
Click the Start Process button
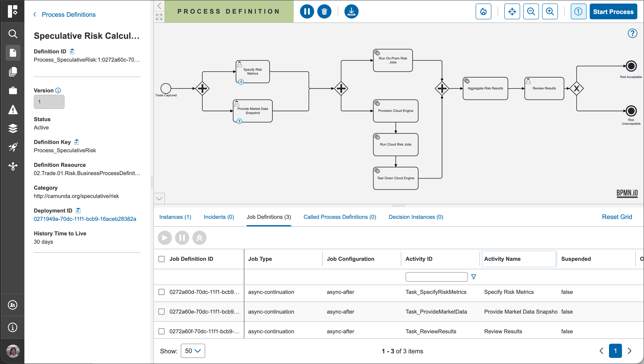pos(613,11)
